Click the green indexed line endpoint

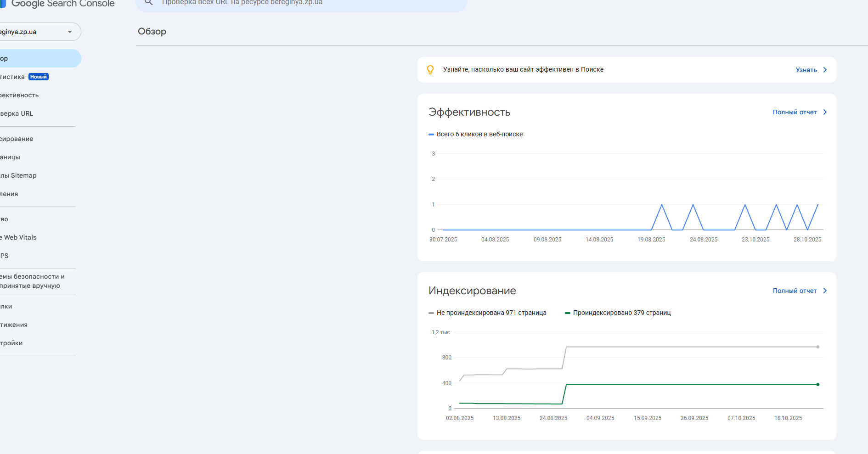click(x=818, y=384)
